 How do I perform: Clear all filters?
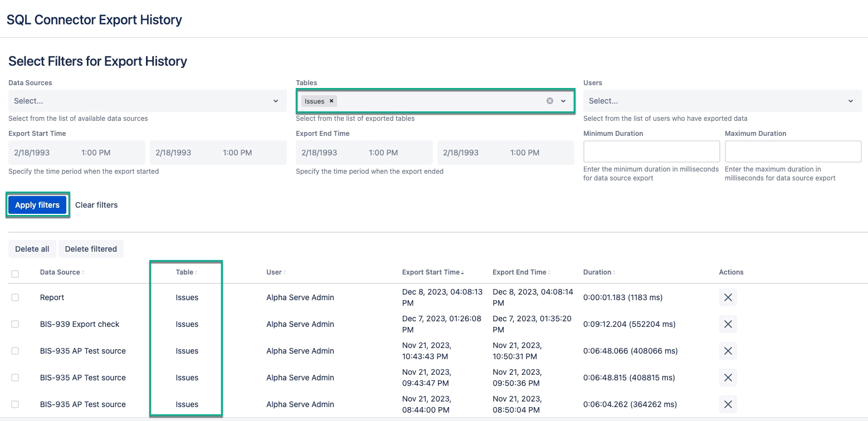click(96, 204)
